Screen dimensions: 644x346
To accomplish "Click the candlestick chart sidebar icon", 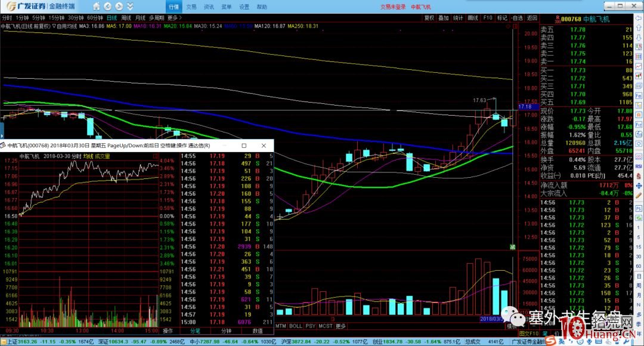I will (x=639, y=76).
